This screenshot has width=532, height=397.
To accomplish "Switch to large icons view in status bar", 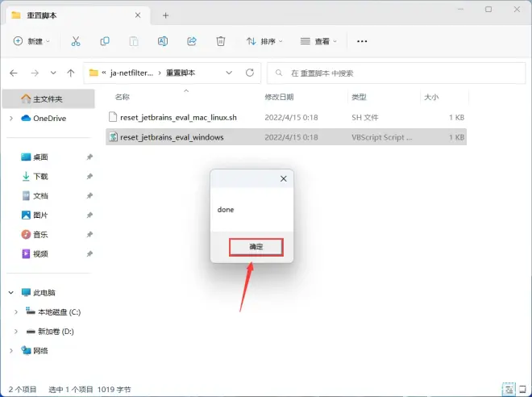I will point(523,389).
